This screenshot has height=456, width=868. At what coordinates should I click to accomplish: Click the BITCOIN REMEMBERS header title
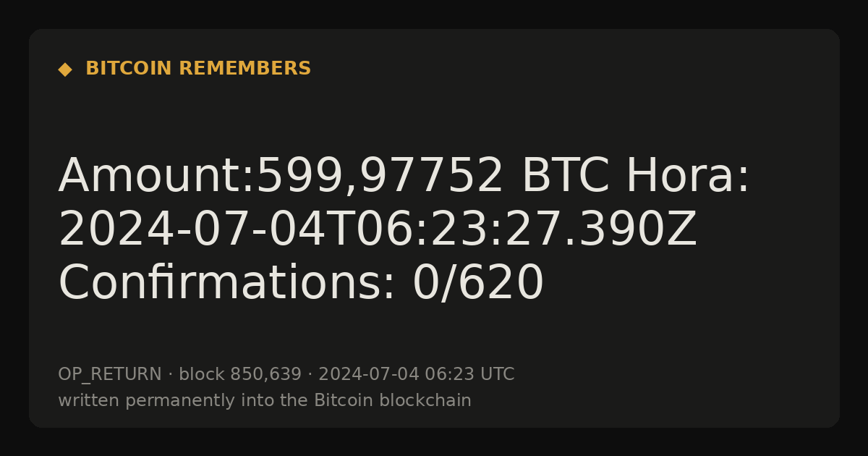point(198,69)
